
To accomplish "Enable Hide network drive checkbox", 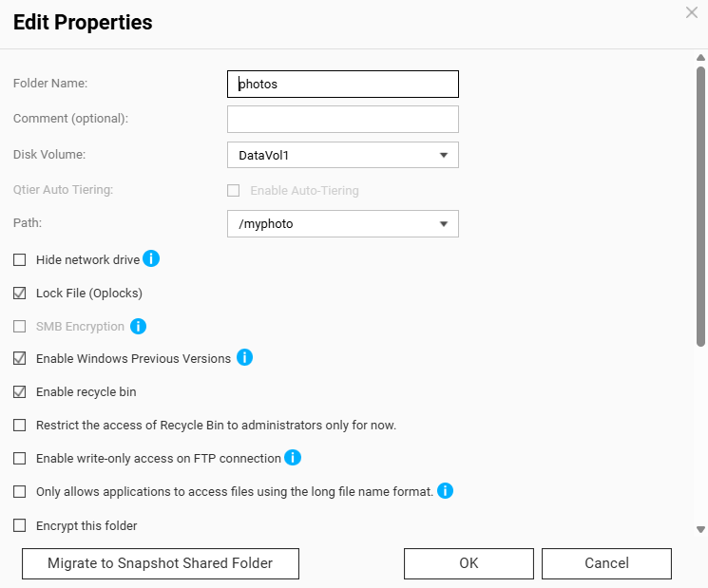I will (x=20, y=259).
